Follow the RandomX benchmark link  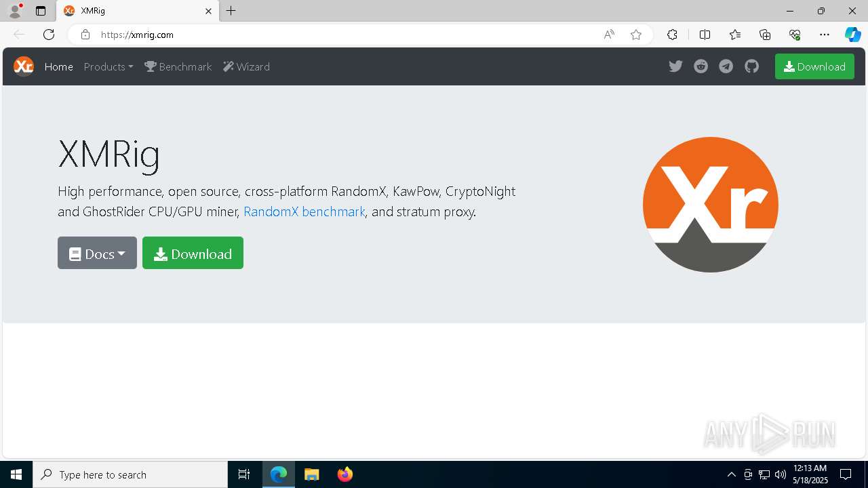tap(304, 211)
